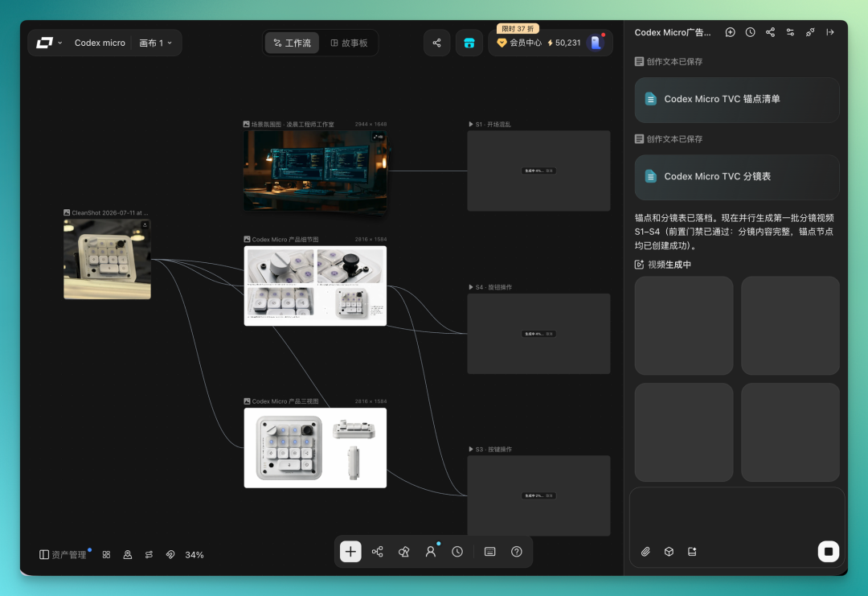Click the person icon with blue dot in toolbar
Screen dimensions: 868x596
pos(431,552)
